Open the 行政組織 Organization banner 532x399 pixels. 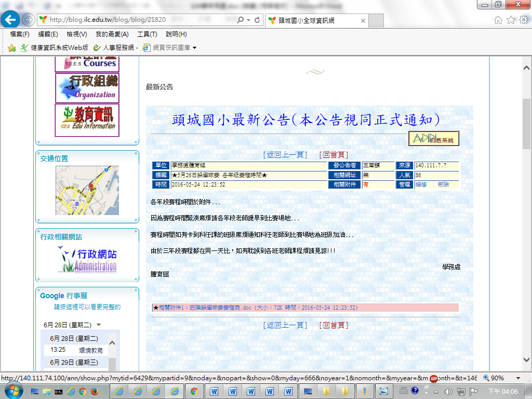(x=87, y=88)
